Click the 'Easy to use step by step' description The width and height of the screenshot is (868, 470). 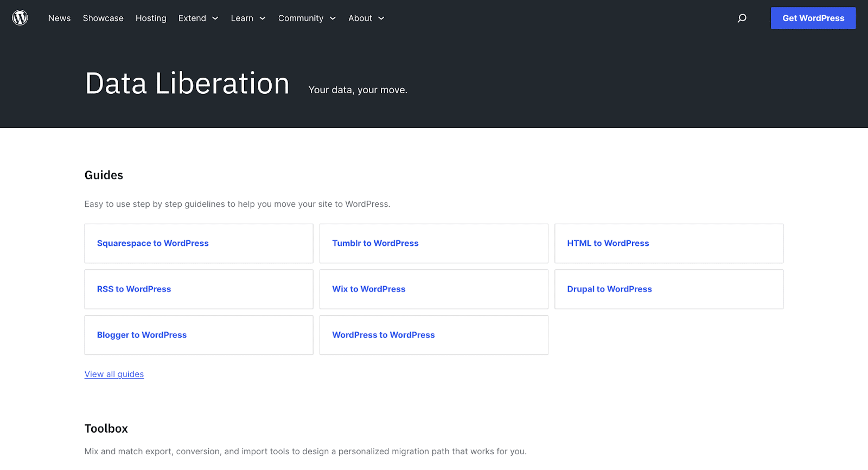[x=237, y=204]
